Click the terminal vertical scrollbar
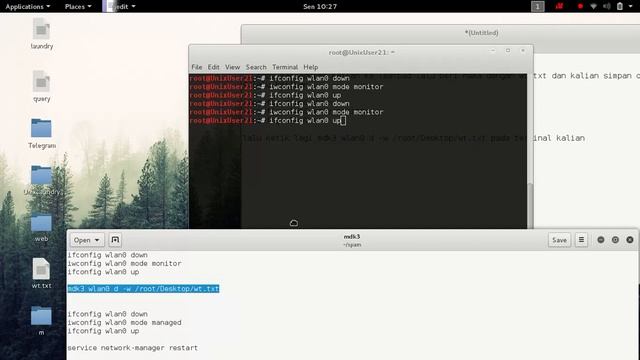This screenshot has height=360, width=640. coord(530,205)
